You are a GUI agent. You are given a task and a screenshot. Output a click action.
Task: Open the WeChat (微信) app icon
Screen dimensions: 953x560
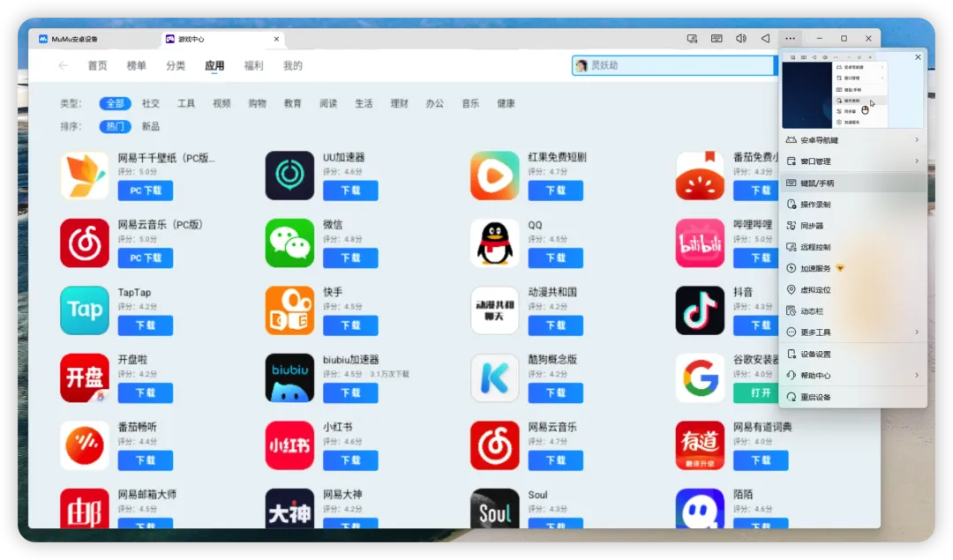point(289,243)
